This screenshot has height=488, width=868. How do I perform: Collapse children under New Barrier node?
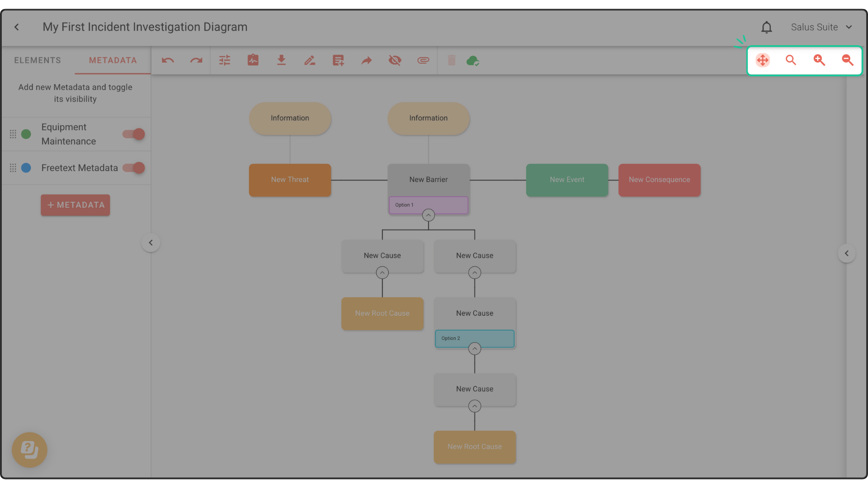[429, 215]
